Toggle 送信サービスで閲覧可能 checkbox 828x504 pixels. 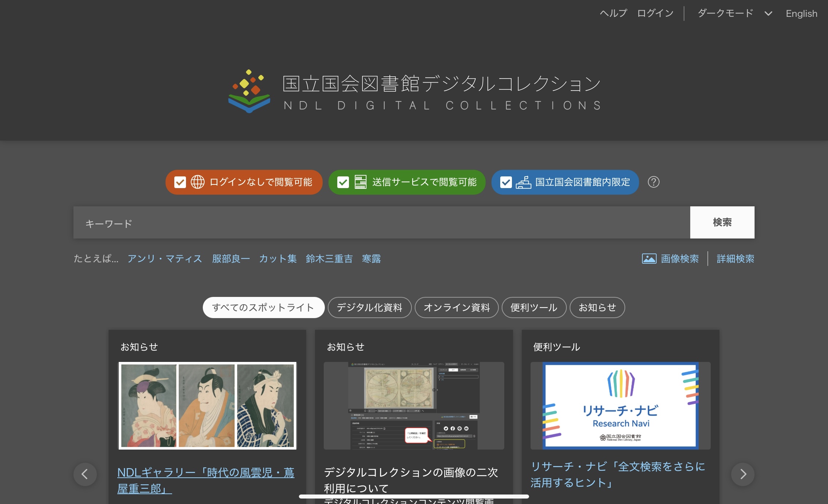tap(343, 182)
